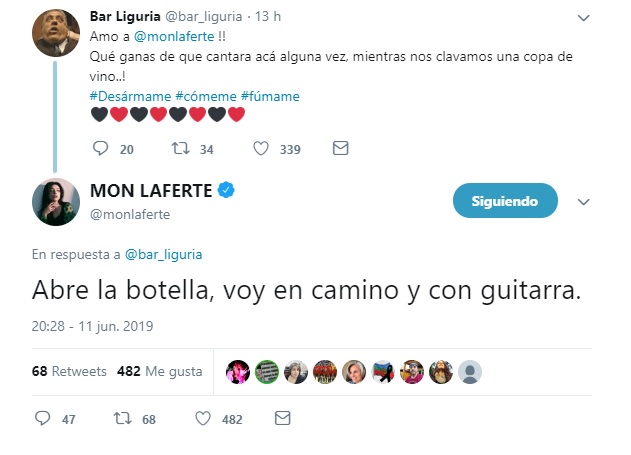Viewport: 631px width, 455px height.
Task: Share Mon Laferte's tweet via message icon
Action: tap(283, 418)
